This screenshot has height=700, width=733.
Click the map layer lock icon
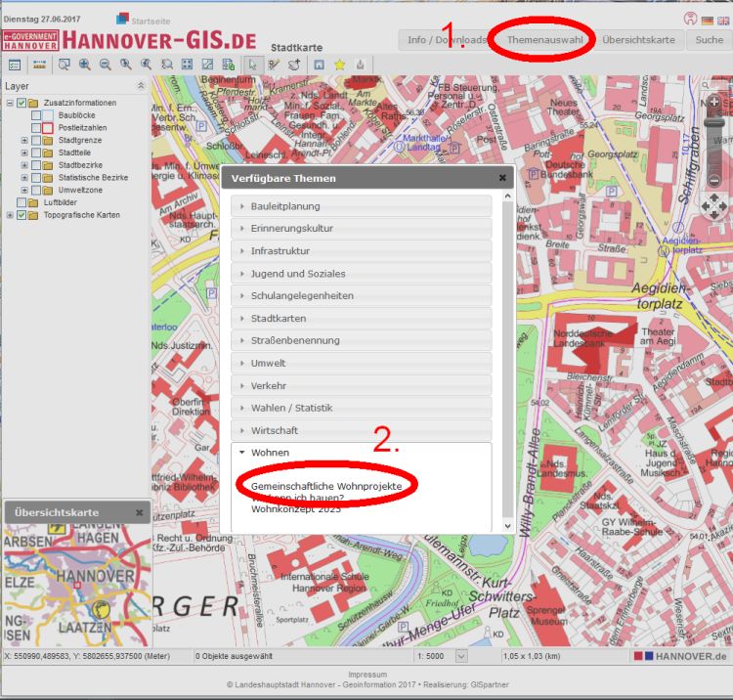point(228,65)
